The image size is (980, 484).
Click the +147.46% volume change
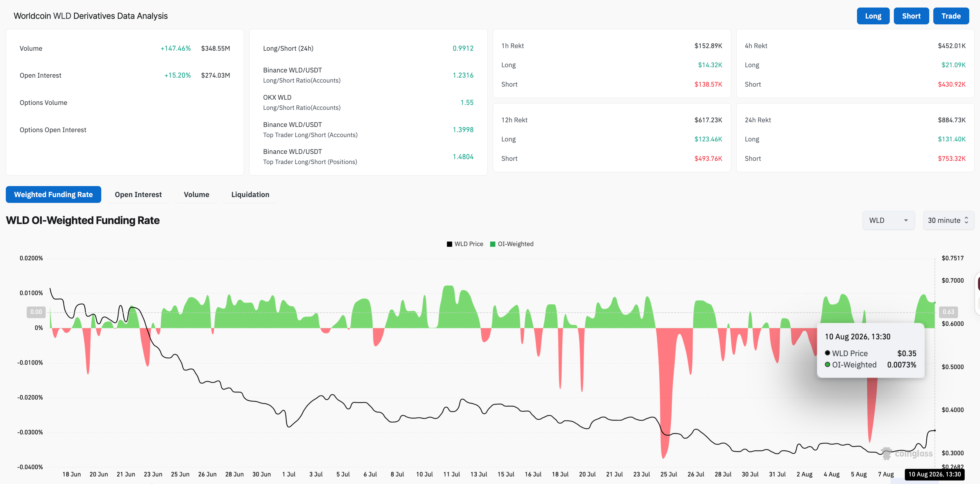pyautogui.click(x=176, y=48)
